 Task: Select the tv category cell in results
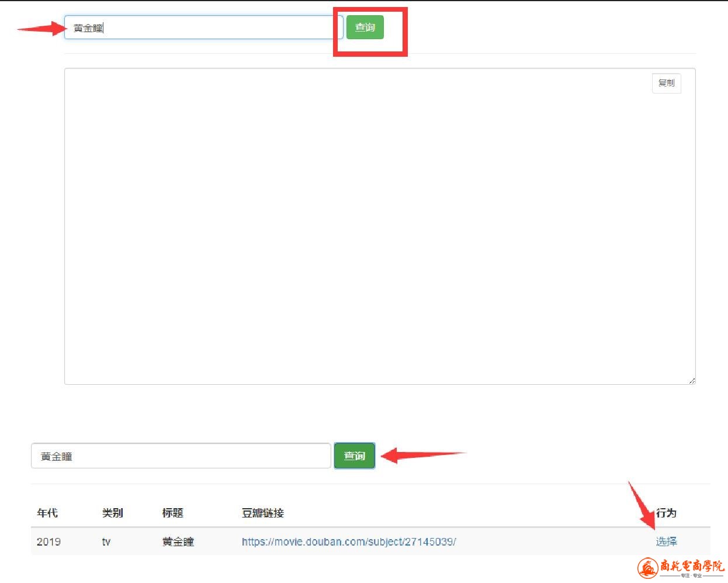(x=106, y=541)
